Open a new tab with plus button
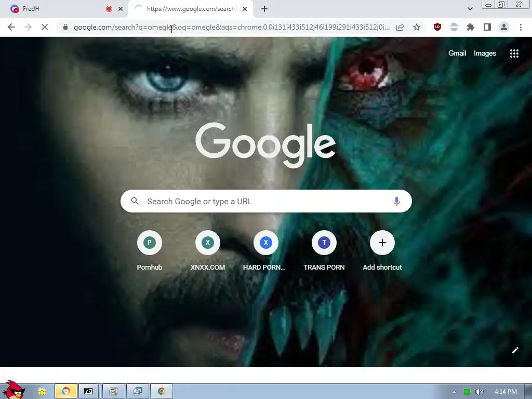Screen dimensions: 532x399 tap(264, 9)
